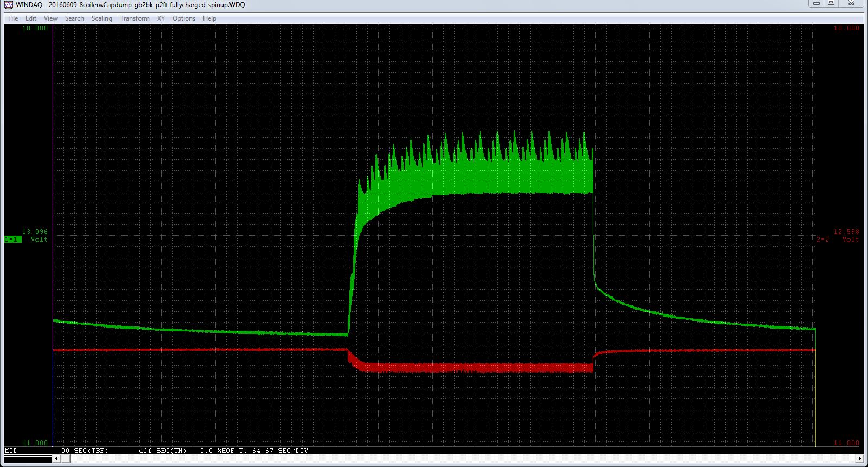The image size is (868, 467).
Task: Minimize the WINDAQ window
Action: coord(816,3)
